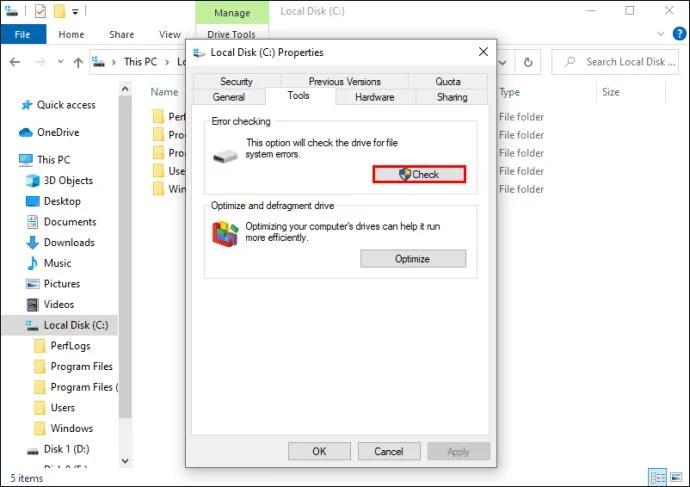Open the recent locations dropdown arrow
The image size is (690, 487).
click(x=60, y=62)
